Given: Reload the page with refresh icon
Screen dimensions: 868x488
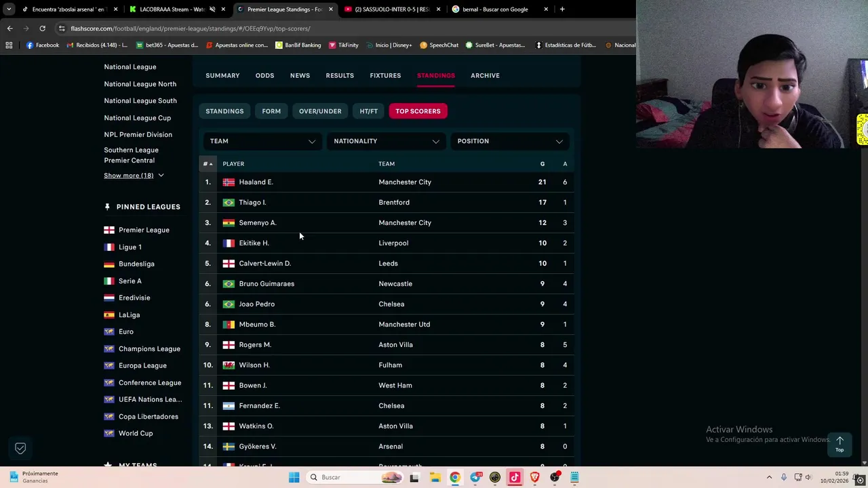Looking at the screenshot, I should point(42,28).
